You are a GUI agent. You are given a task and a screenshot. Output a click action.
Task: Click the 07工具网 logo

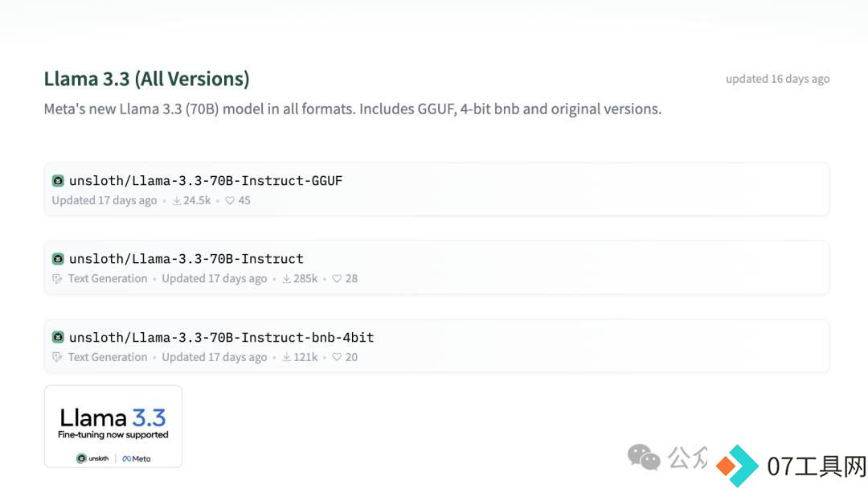(791, 466)
